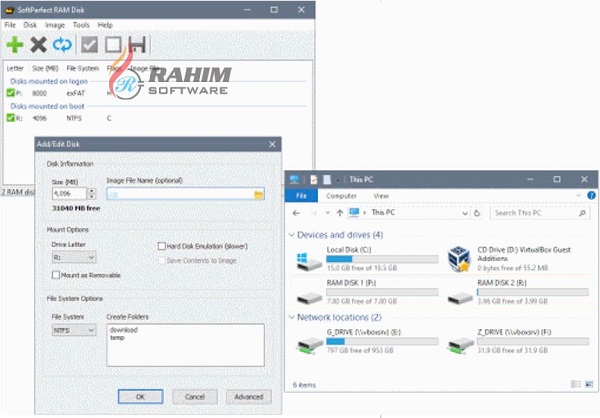Toggle the checkbox for disk R:
This screenshot has height=418, width=600.
tap(10, 118)
